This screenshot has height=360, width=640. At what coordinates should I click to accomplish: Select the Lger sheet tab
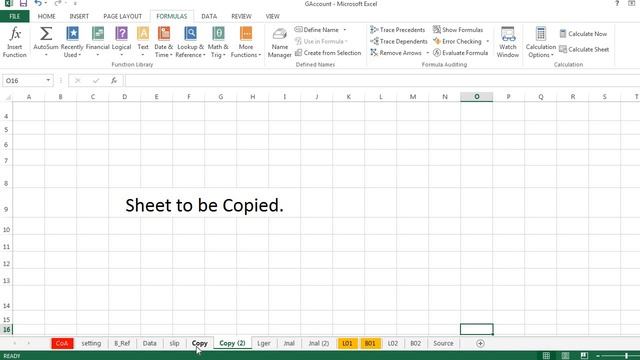pyautogui.click(x=264, y=343)
